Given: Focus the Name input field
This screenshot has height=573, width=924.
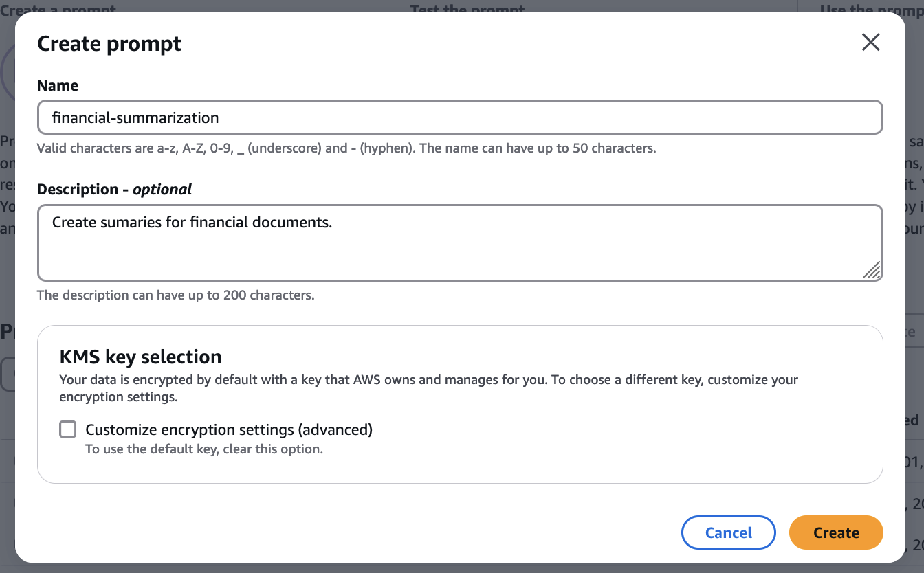Looking at the screenshot, I should (x=459, y=117).
